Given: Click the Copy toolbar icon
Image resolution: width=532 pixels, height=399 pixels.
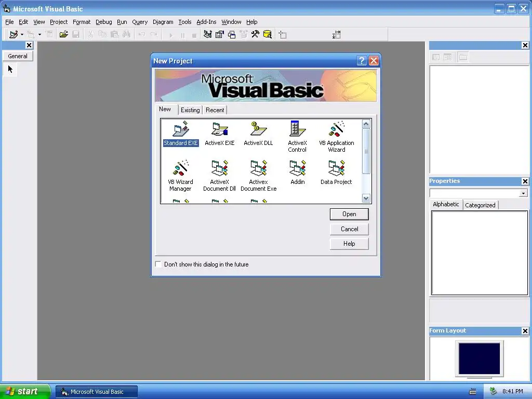Looking at the screenshot, I should (102, 34).
